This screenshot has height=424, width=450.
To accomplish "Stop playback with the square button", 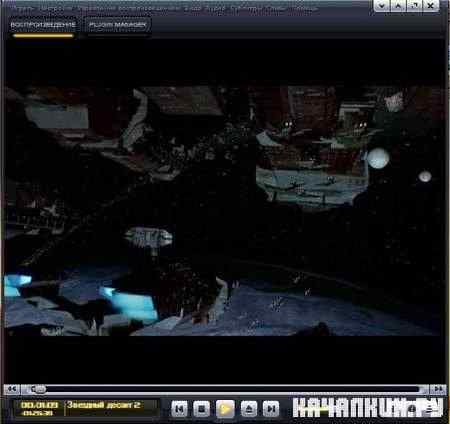I will (x=202, y=408).
